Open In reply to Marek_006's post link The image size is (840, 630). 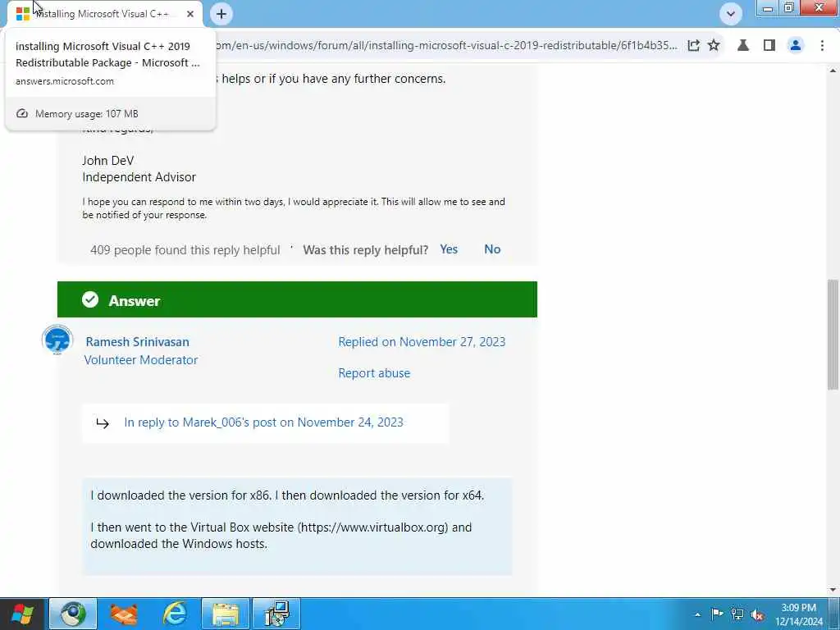263,422
